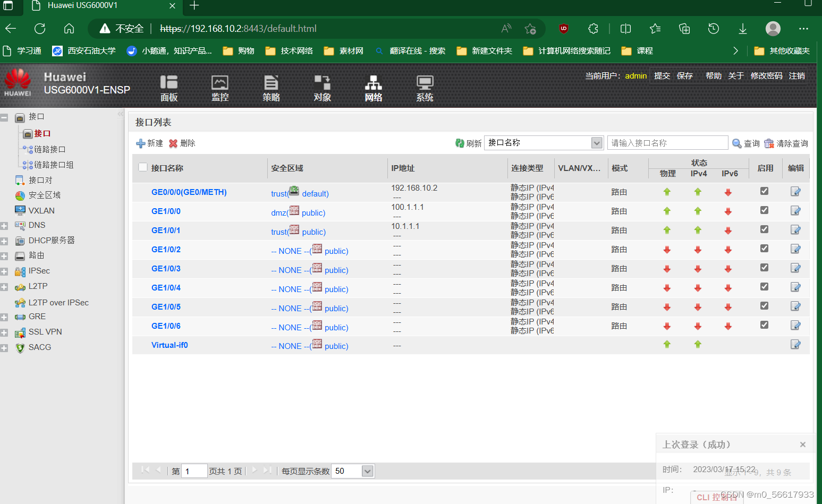
Task: Click the browser home icon
Action: coord(69,29)
